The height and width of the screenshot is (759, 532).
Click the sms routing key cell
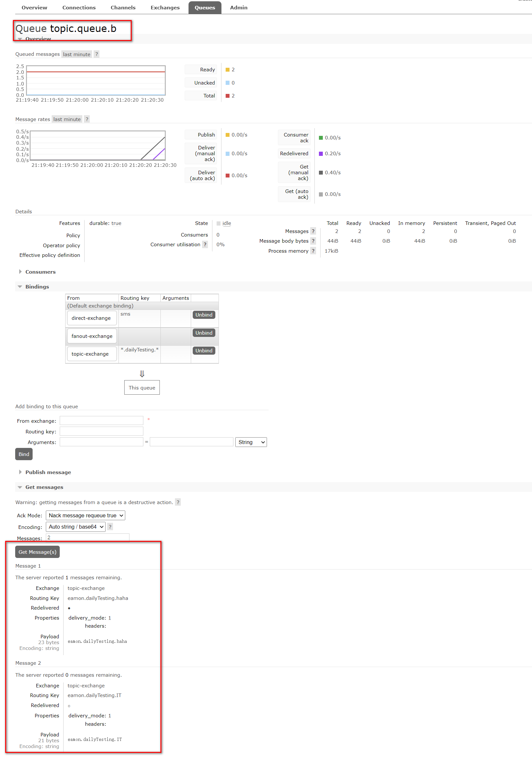pos(139,318)
